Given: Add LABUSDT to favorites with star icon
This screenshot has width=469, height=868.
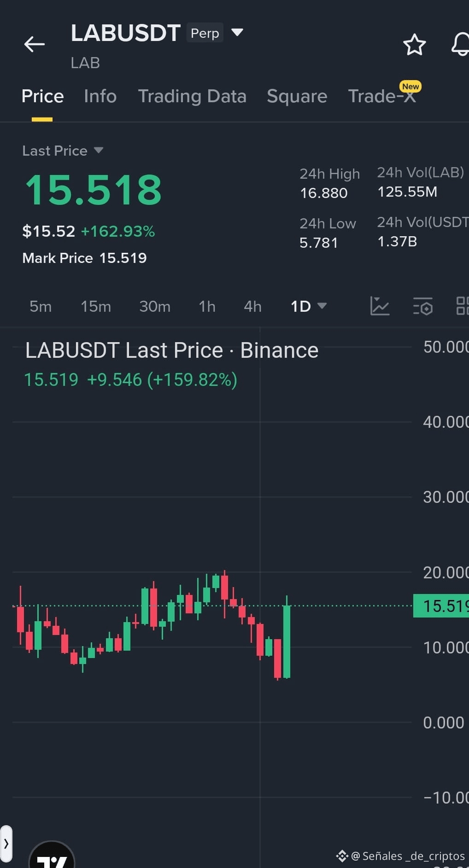Looking at the screenshot, I should [414, 45].
